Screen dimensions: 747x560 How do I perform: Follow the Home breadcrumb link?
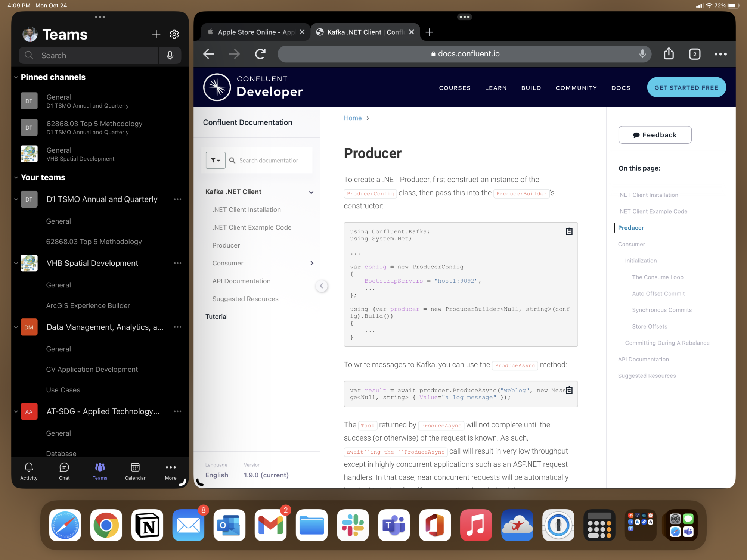353,118
